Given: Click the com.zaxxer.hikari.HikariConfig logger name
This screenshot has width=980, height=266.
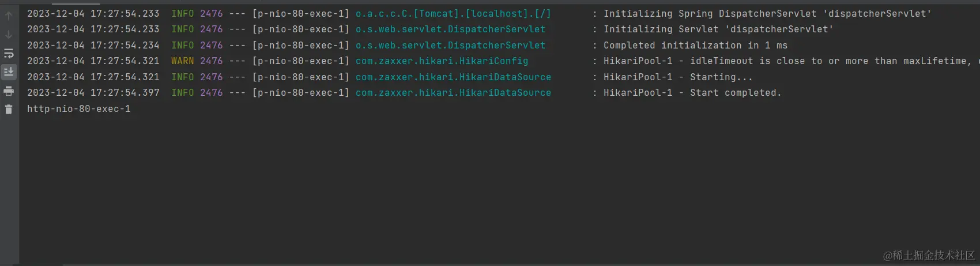Looking at the screenshot, I should 442,61.
